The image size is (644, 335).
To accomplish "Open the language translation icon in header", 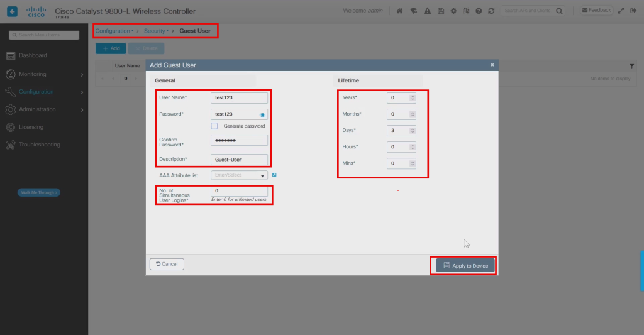I will point(466,11).
